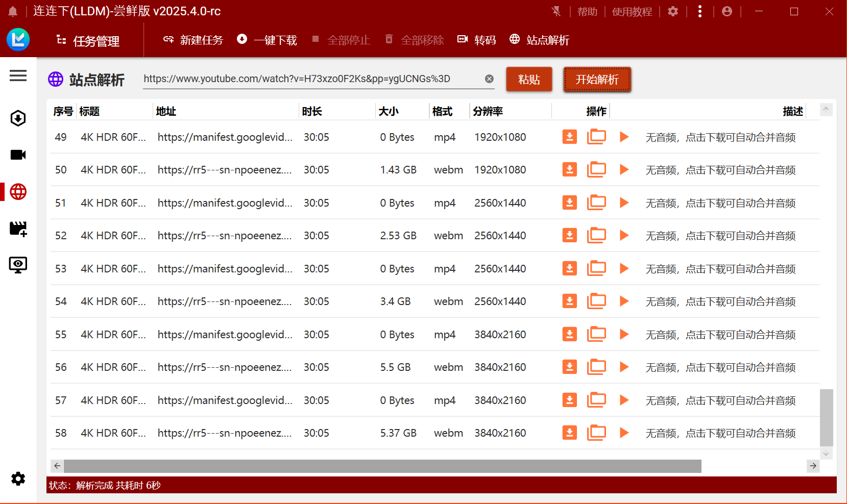Toggle the hamburger menu in sidebar
847x504 pixels.
point(18,76)
